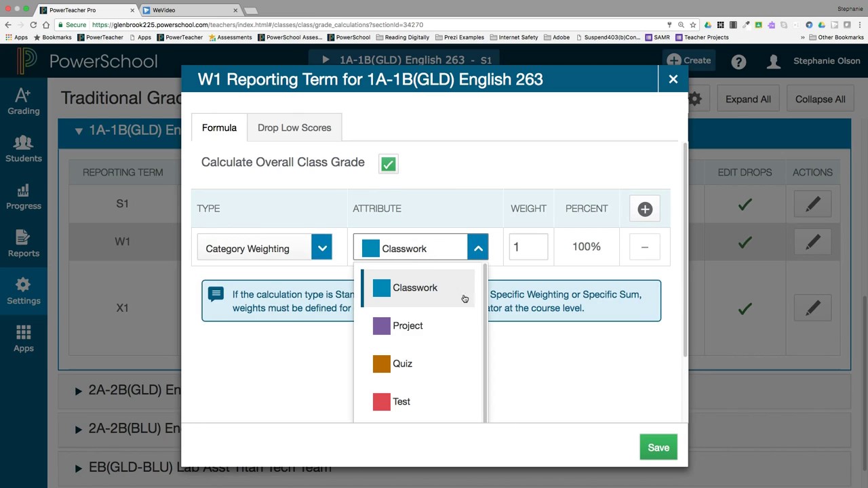Click the Stephanie Olson user name
This screenshot has height=488, width=868.
[x=827, y=61]
